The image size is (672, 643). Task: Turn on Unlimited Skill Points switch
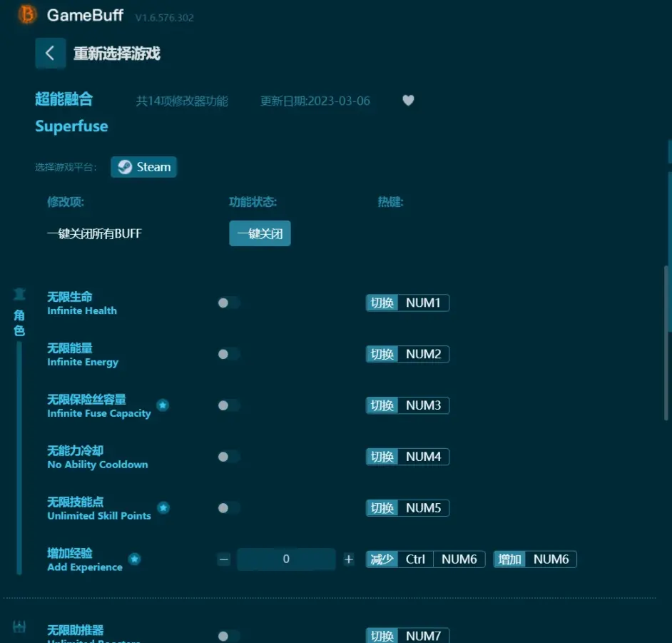click(x=228, y=508)
